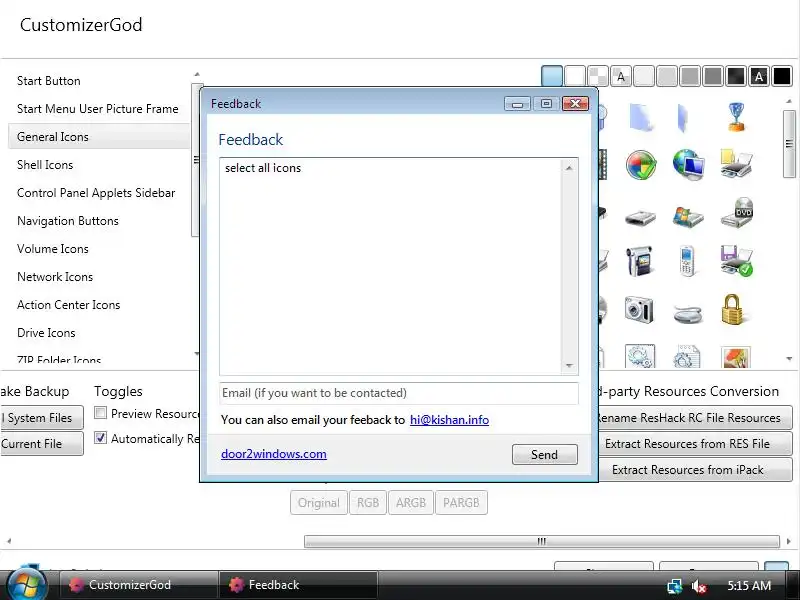Click the bottom horizontal scrollbar thumb
Viewport: 800px width, 600px height.
click(x=542, y=541)
